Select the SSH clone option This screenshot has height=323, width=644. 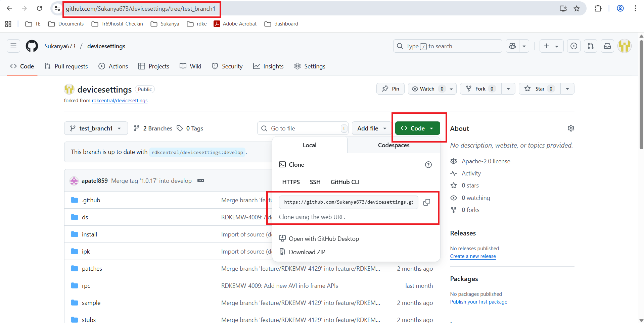[315, 182]
